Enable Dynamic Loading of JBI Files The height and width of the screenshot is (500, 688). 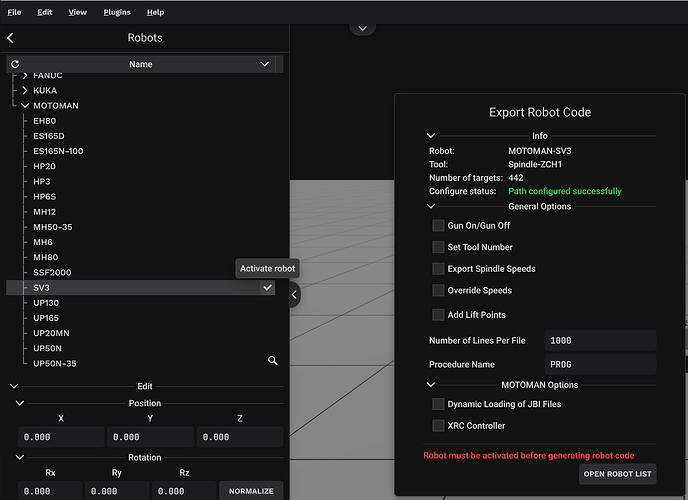(x=438, y=404)
